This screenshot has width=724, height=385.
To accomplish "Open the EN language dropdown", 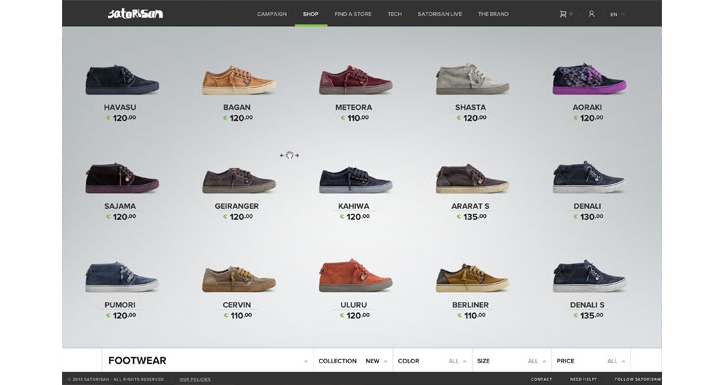I will click(x=617, y=14).
